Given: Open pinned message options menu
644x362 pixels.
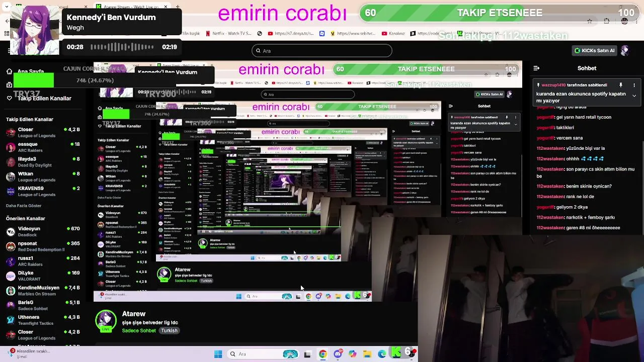Looking at the screenshot, I should click(x=634, y=85).
